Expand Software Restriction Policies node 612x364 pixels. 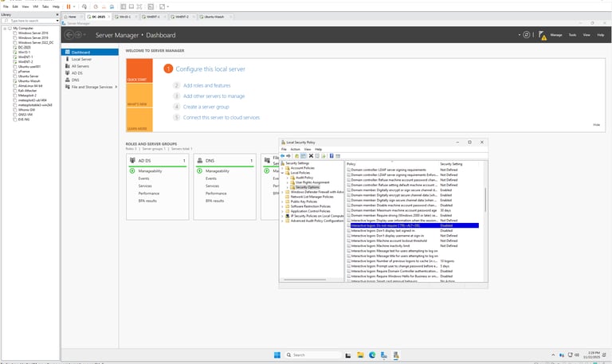283,206
